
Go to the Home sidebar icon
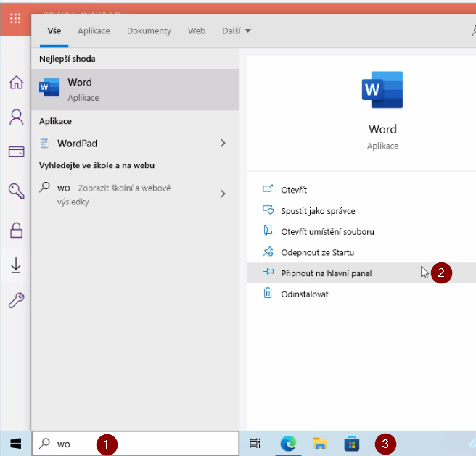(17, 82)
